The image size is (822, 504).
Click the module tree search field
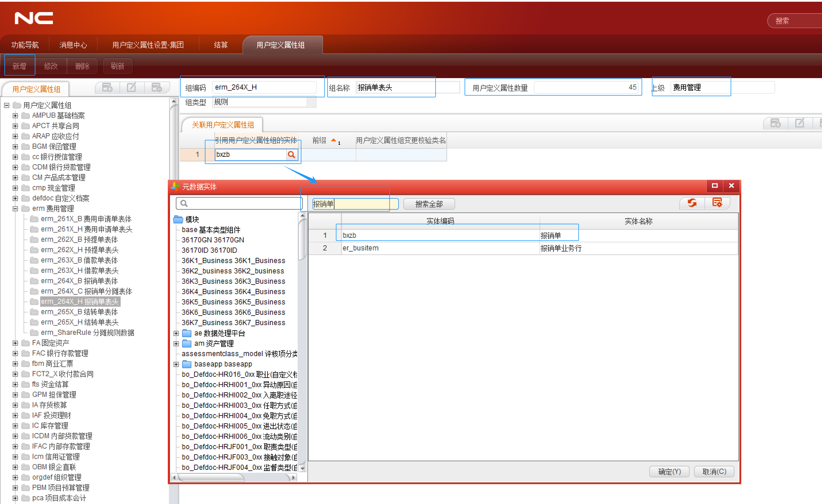[x=239, y=203]
